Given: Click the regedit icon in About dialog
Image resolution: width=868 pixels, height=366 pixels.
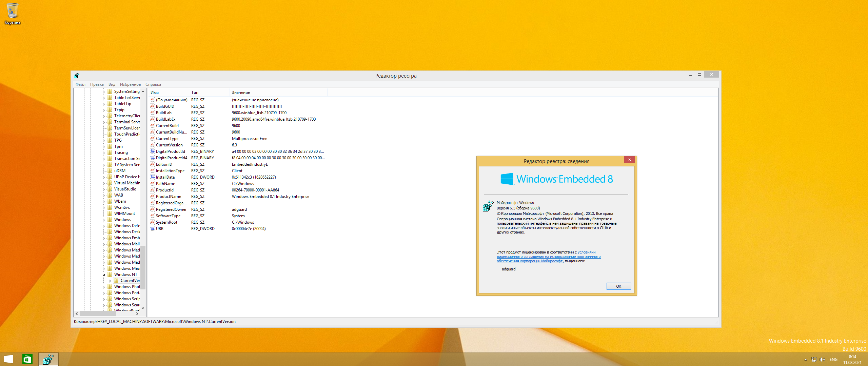Looking at the screenshot, I should pyautogui.click(x=488, y=206).
